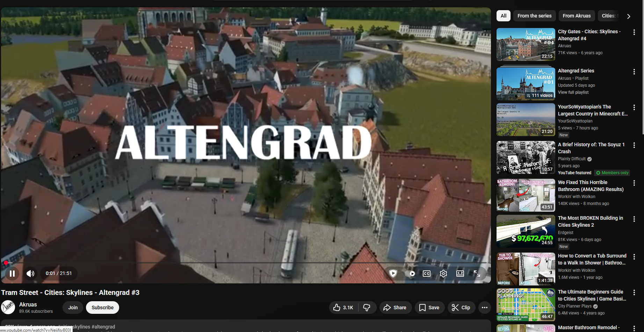This screenshot has height=332, width=644.
Task: Show more filter chips with the right chevron
Action: 629,16
